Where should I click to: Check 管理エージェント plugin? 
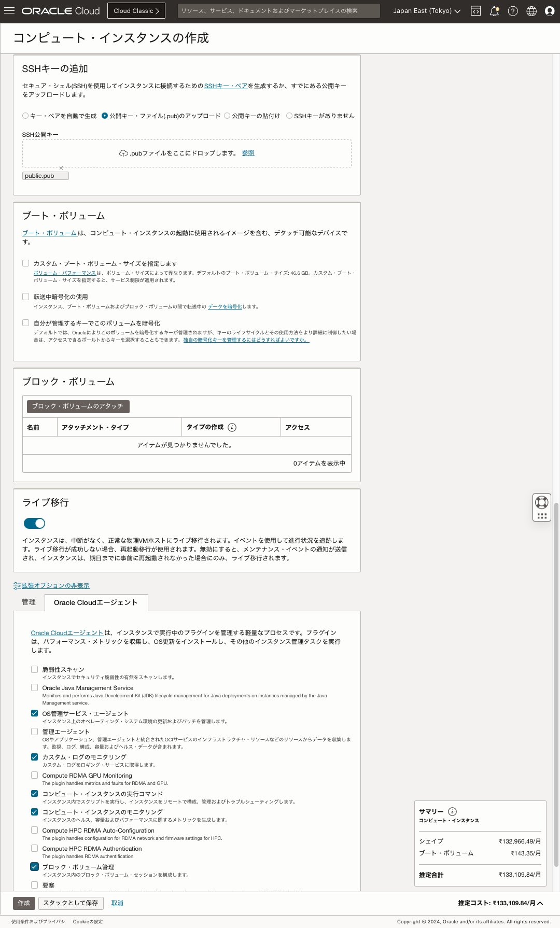pyautogui.click(x=35, y=732)
